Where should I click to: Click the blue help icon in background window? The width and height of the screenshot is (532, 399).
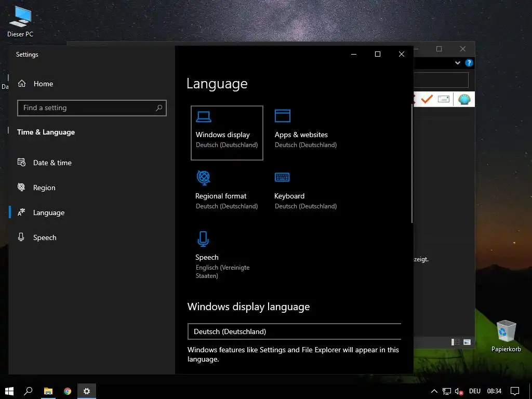click(469, 63)
